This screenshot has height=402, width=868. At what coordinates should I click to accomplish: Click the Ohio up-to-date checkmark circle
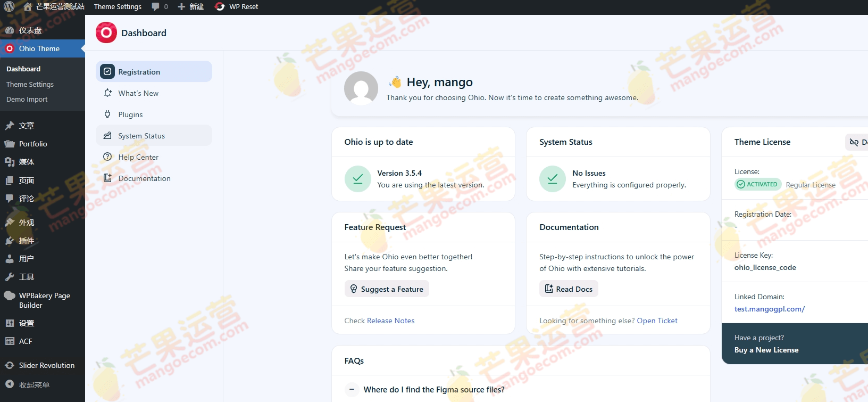coord(358,179)
